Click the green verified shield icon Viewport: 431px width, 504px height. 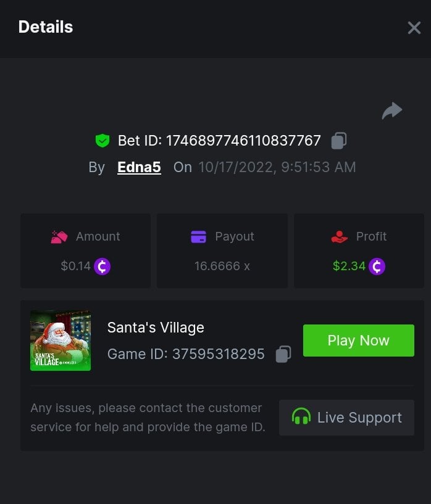[103, 141]
